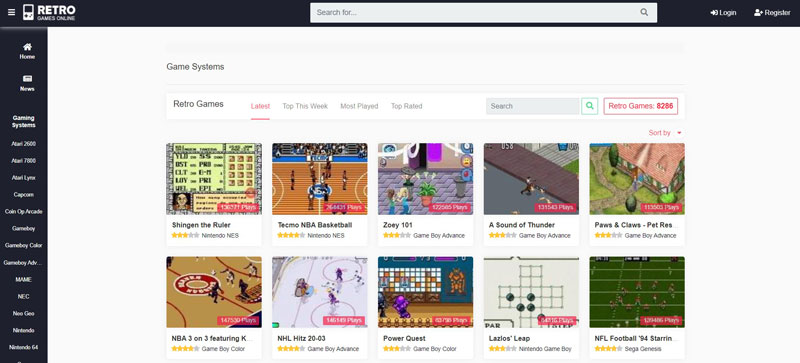The width and height of the screenshot is (800, 363).
Task: Click star rating under Lazlos' Leap
Action: click(x=503, y=349)
